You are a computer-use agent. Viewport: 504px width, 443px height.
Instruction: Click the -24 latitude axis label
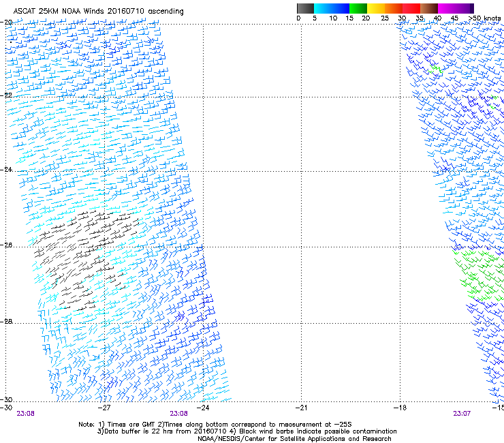click(6, 169)
